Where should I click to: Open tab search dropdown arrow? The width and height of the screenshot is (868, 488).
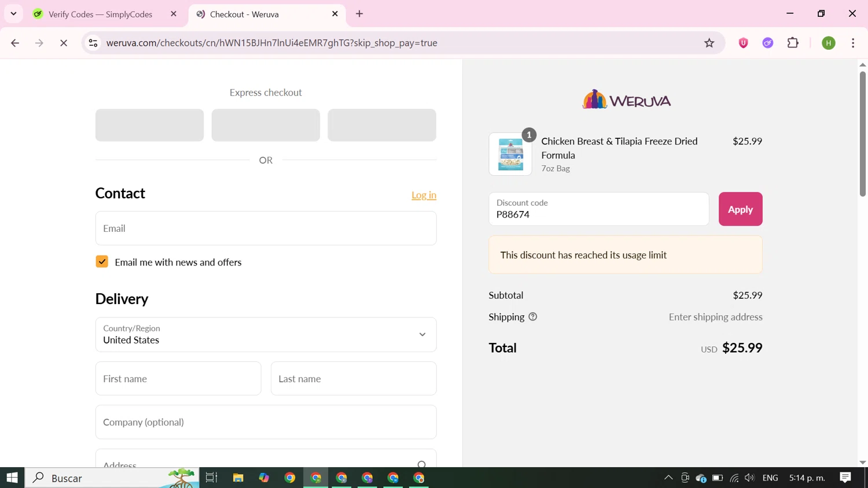pyautogui.click(x=13, y=14)
